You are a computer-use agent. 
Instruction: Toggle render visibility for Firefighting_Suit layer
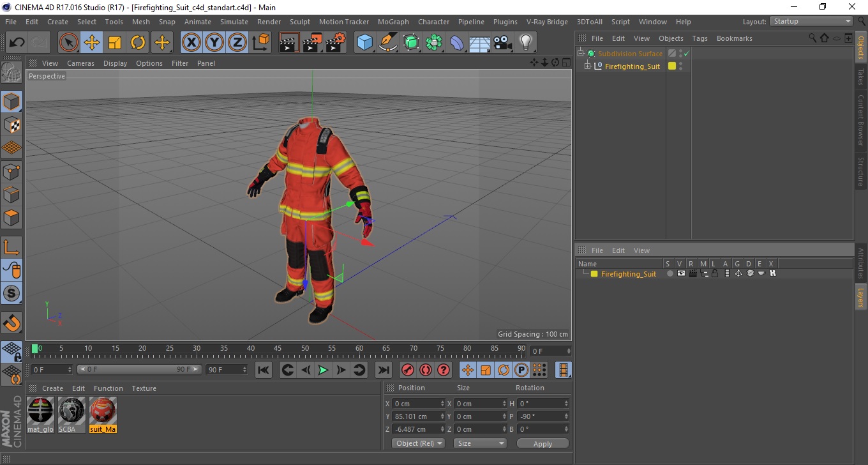(692, 273)
